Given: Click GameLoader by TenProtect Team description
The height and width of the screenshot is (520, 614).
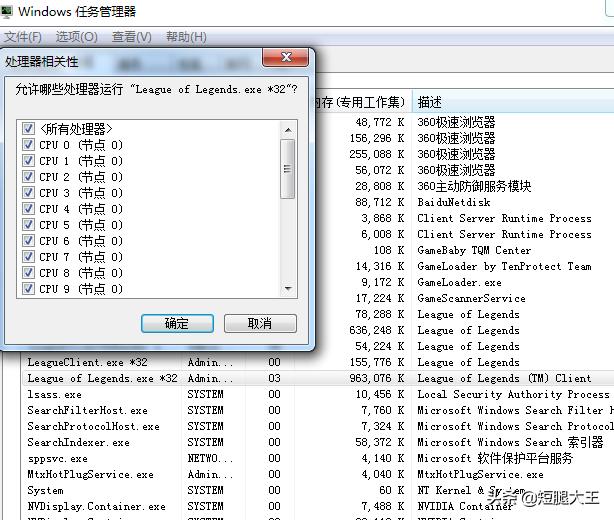Looking at the screenshot, I should coord(504,266).
